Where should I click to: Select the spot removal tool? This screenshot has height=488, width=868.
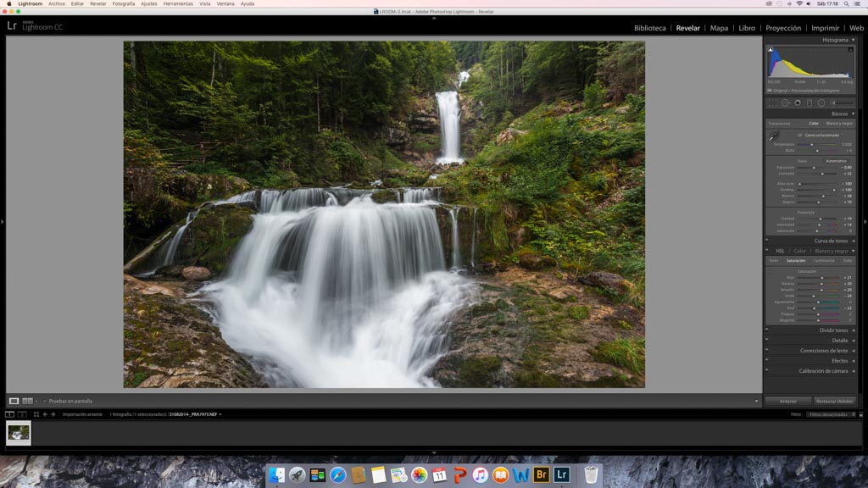click(x=785, y=103)
